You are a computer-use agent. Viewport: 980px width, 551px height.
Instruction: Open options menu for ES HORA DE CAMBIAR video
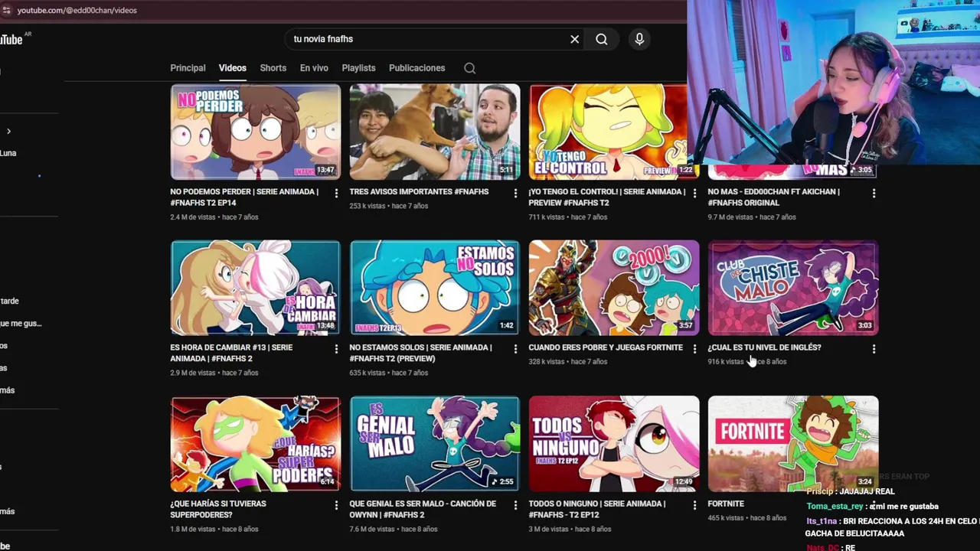click(x=336, y=349)
